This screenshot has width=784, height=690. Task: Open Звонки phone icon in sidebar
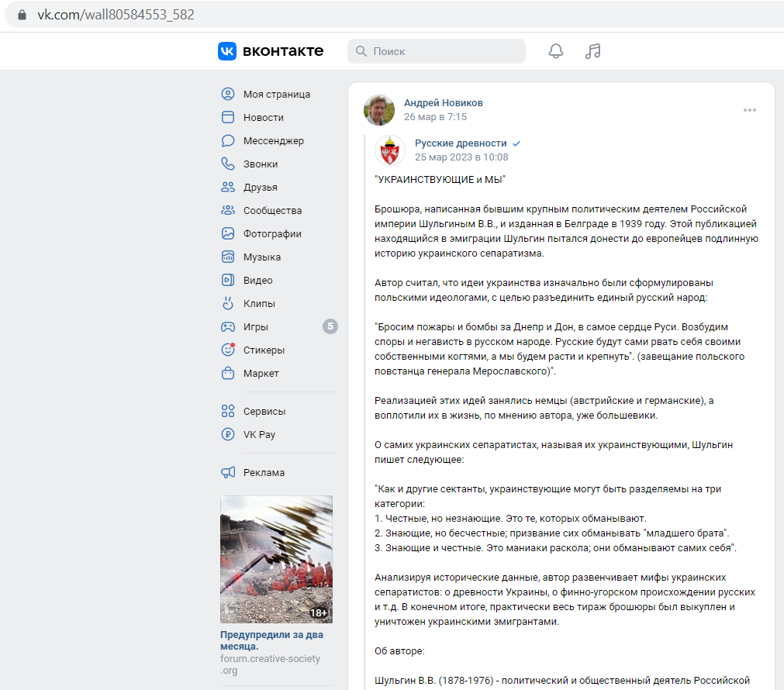coord(228,164)
